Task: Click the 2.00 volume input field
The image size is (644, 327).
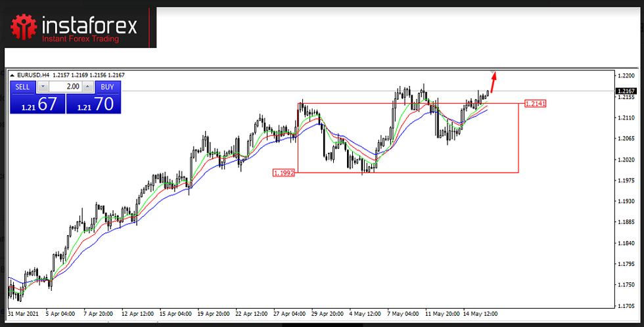Action: click(x=65, y=87)
